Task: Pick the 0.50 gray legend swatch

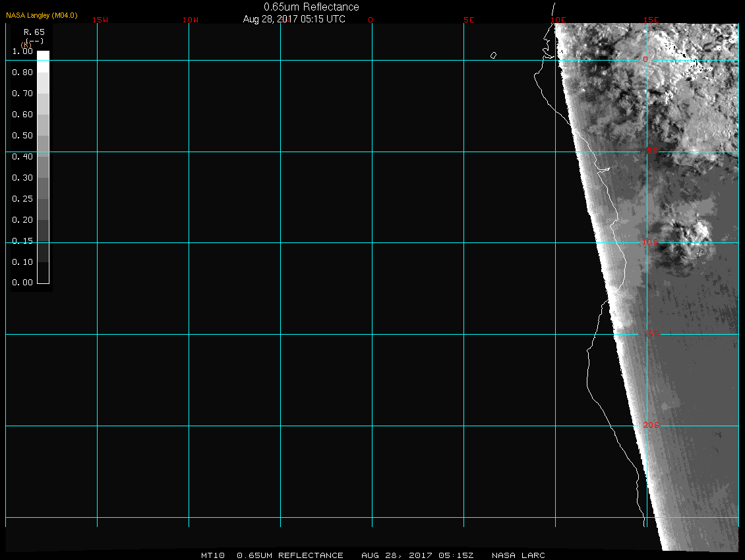Action: coord(43,140)
